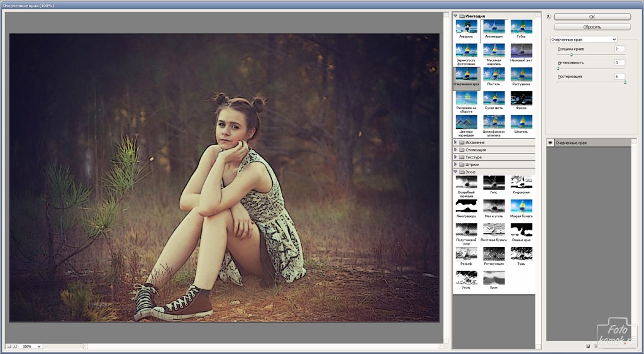Select the Акварель filter thumbnail
This screenshot has height=354, width=644.
(466, 27)
